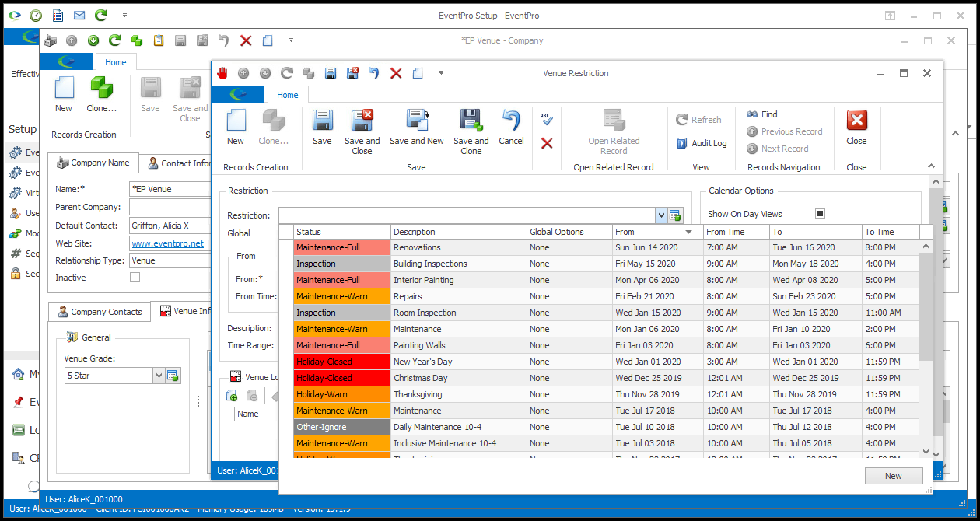The height and width of the screenshot is (521, 980).
Task: Switch to the Contact Info tab in EP Venue
Action: click(179, 163)
